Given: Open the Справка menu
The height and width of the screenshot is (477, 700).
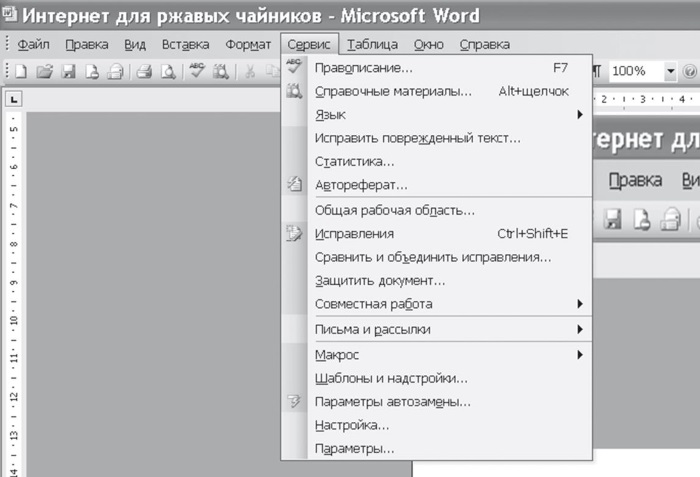Looking at the screenshot, I should 484,45.
